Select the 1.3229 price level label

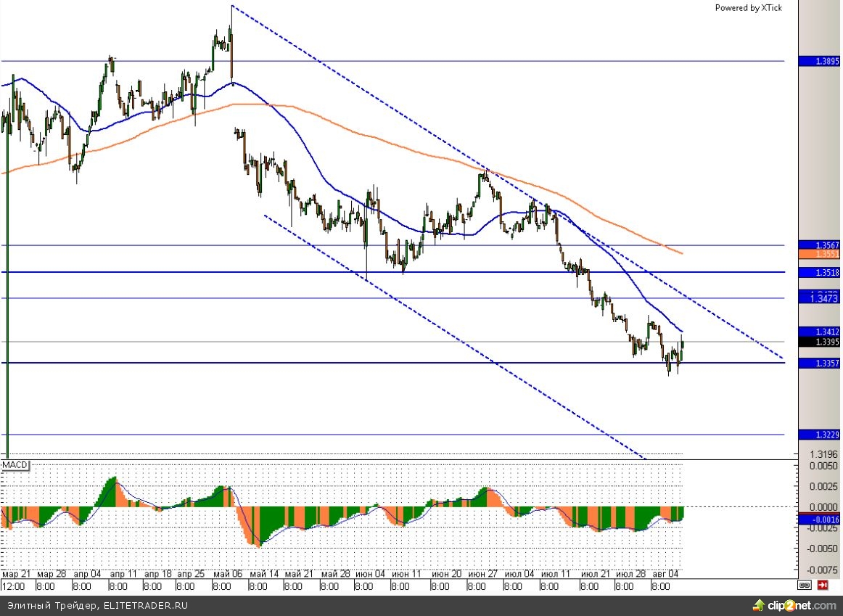[818, 434]
